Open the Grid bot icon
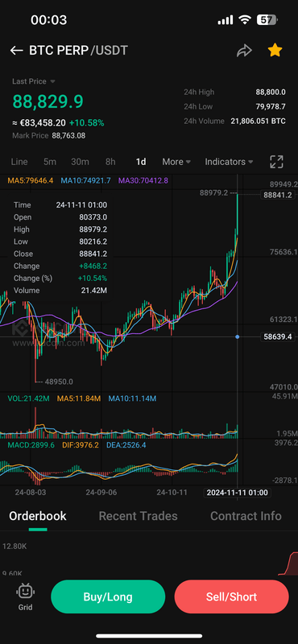This screenshot has height=644, width=298. [x=25, y=597]
